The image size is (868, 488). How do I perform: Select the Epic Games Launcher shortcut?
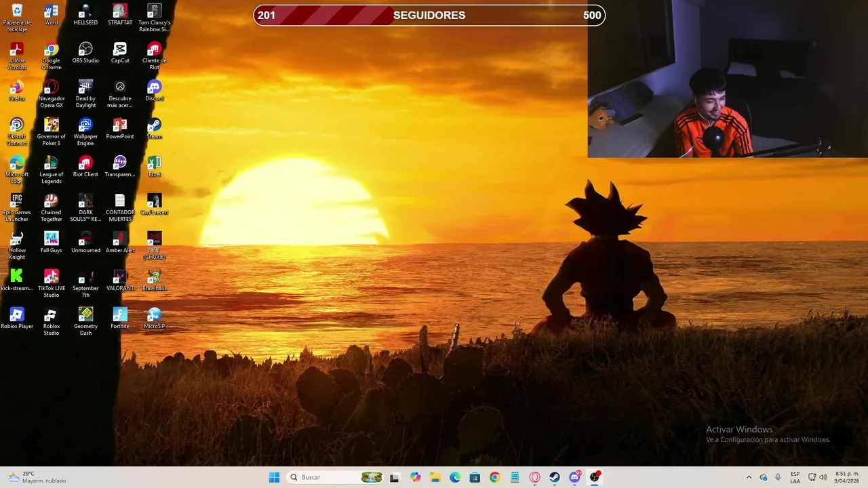pos(17,208)
